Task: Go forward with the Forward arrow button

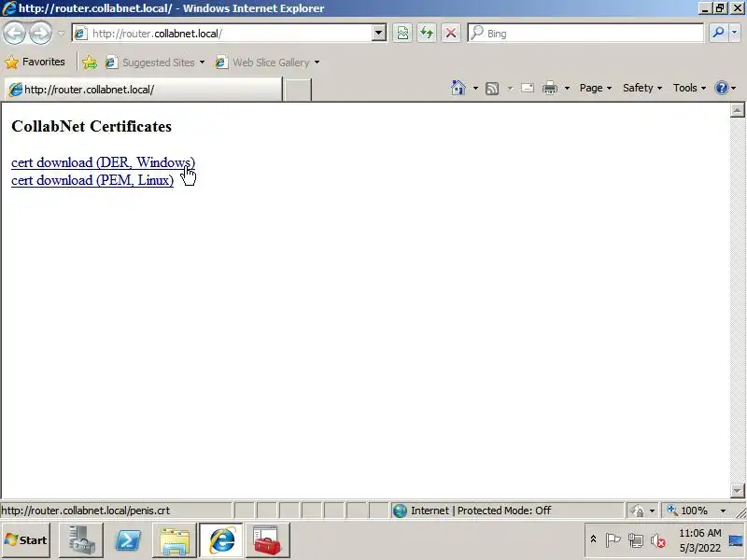Action: click(40, 34)
